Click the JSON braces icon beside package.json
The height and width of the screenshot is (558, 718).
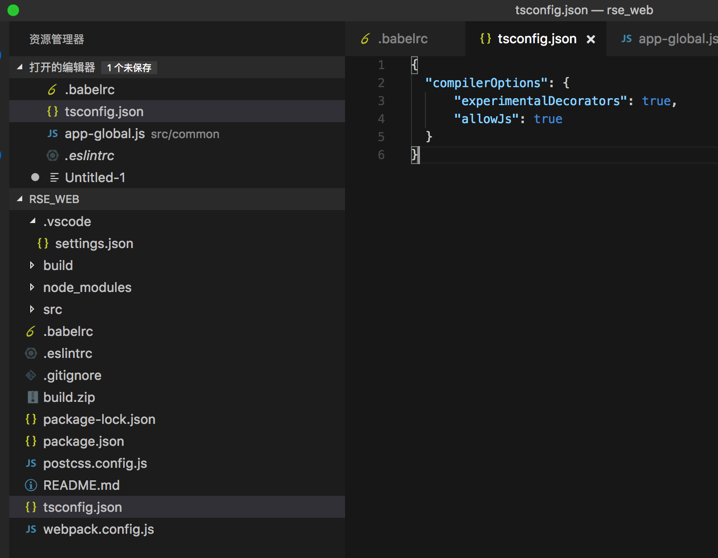[x=31, y=441]
